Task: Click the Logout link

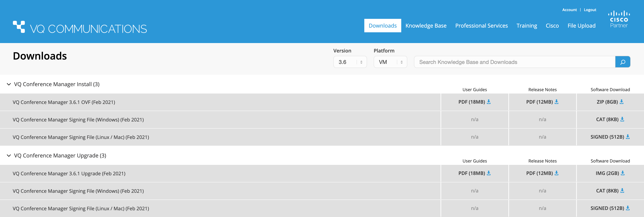Action: (590, 10)
